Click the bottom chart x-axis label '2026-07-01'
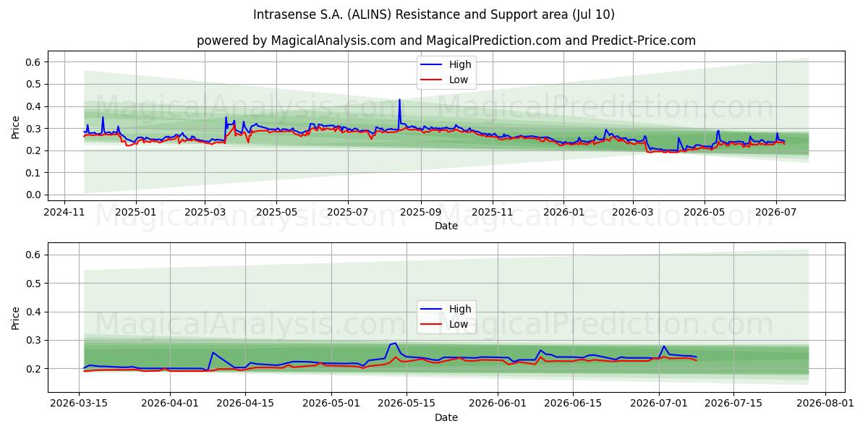This screenshot has width=868, height=434. pyautogui.click(x=659, y=404)
